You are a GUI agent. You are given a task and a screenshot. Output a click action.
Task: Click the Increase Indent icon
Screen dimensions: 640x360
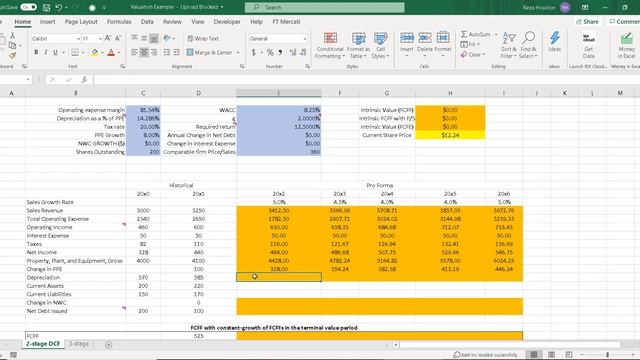176,53
